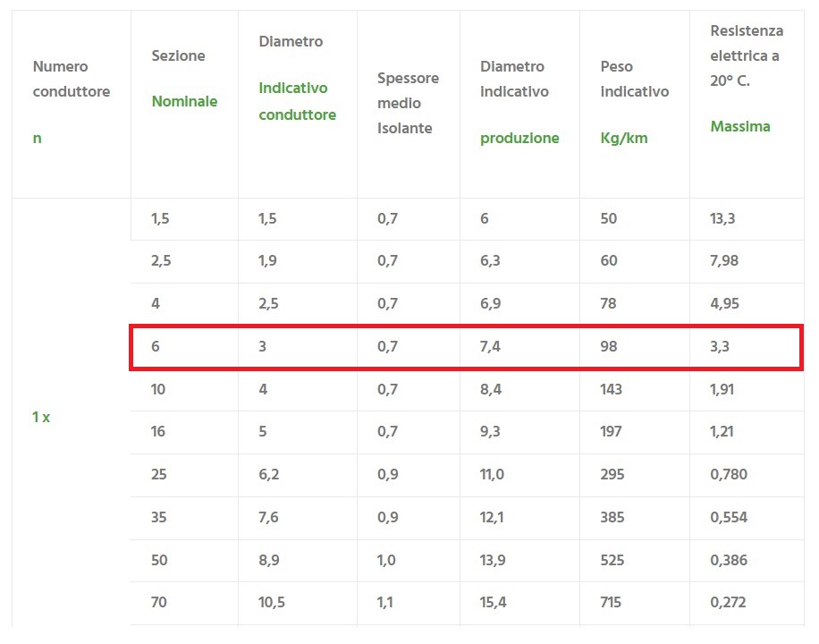Click the weight value 715 cell
819x644 pixels.
tap(611, 603)
